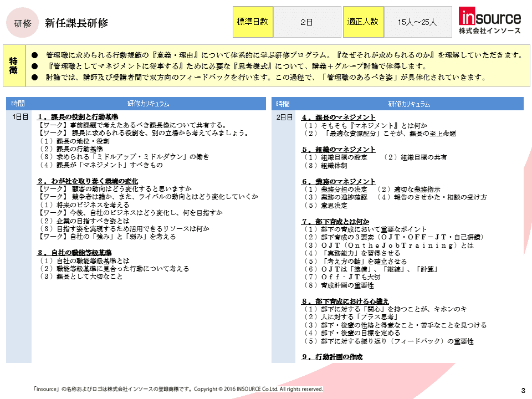Screen dimensions: 532x399
Task: Click '（４）課長が「マネジメント」すべきもの'
Action: (x=101, y=165)
